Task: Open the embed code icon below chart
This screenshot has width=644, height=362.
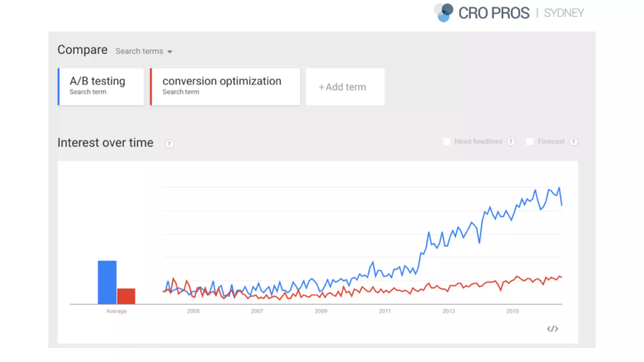Action: pyautogui.click(x=552, y=329)
